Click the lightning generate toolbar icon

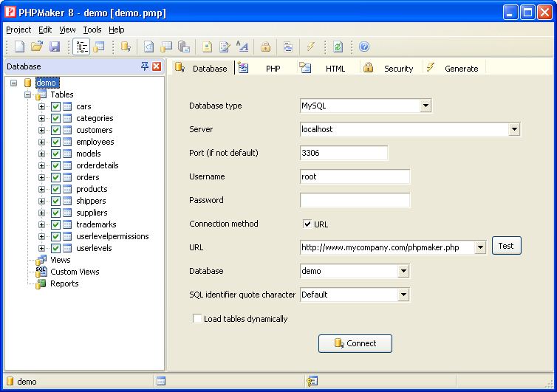pyautogui.click(x=311, y=47)
